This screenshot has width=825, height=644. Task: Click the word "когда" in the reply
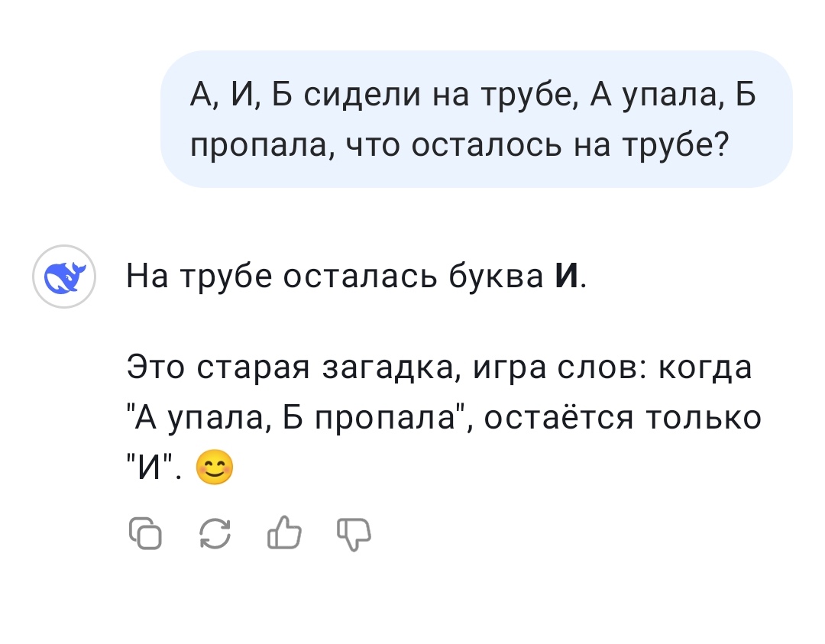tap(704, 367)
